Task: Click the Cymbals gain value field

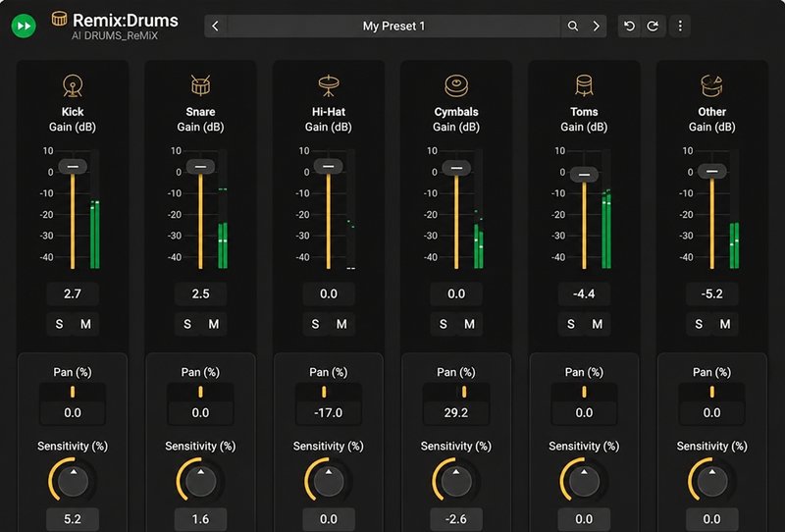Action: (456, 293)
